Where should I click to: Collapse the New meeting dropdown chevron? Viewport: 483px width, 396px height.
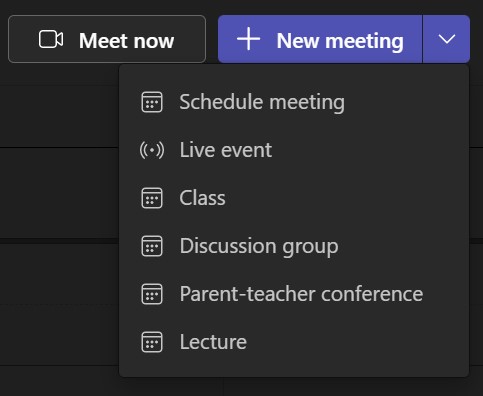(446, 39)
